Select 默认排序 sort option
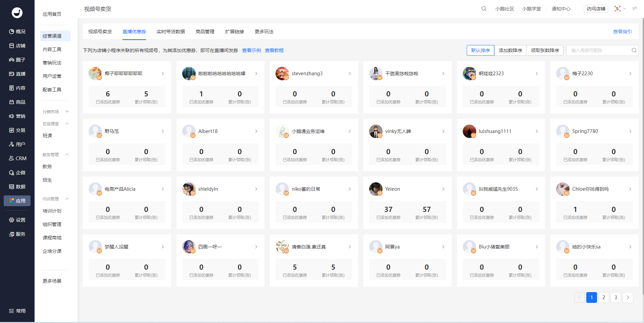644x323 pixels. (481, 50)
